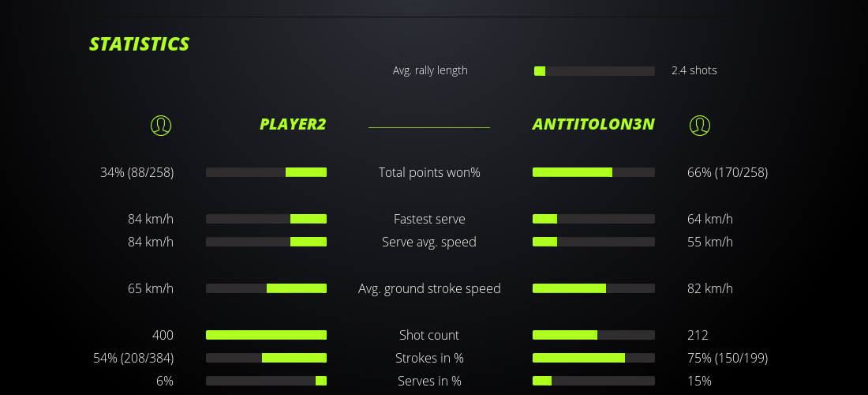Select the PLAYER2 name heading
Viewport: 868px width, 395px height.
coord(293,124)
